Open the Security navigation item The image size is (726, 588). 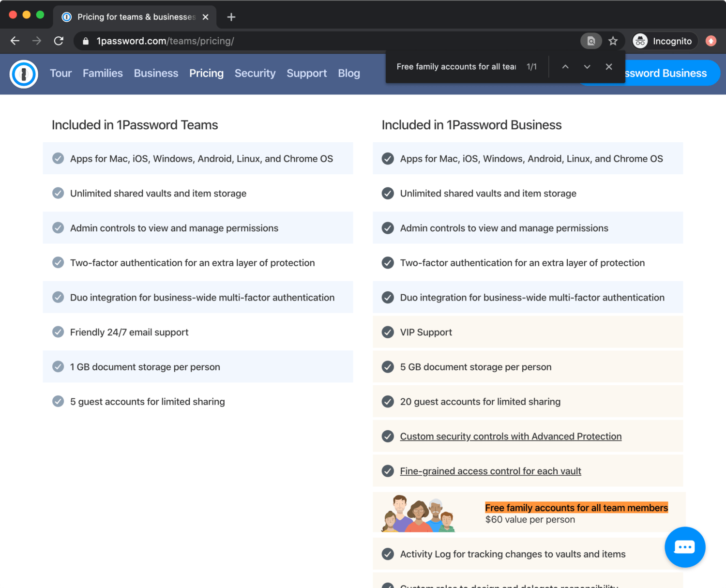click(255, 73)
